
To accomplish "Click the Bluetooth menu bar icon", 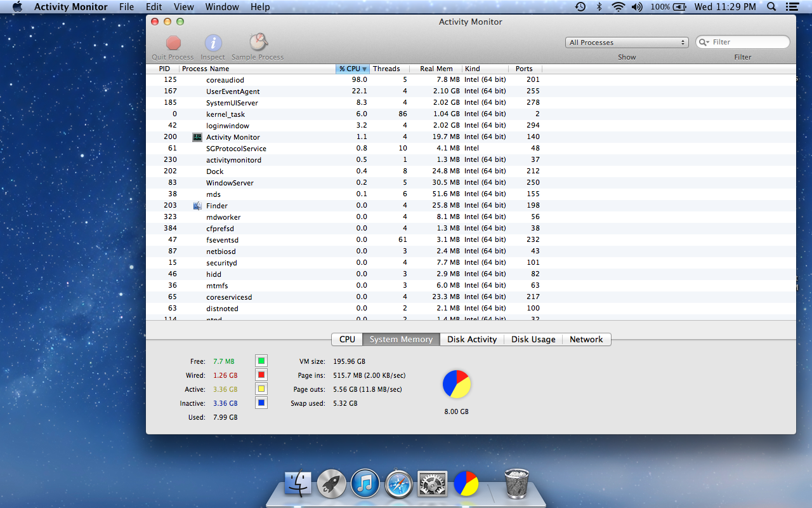I will (x=599, y=7).
